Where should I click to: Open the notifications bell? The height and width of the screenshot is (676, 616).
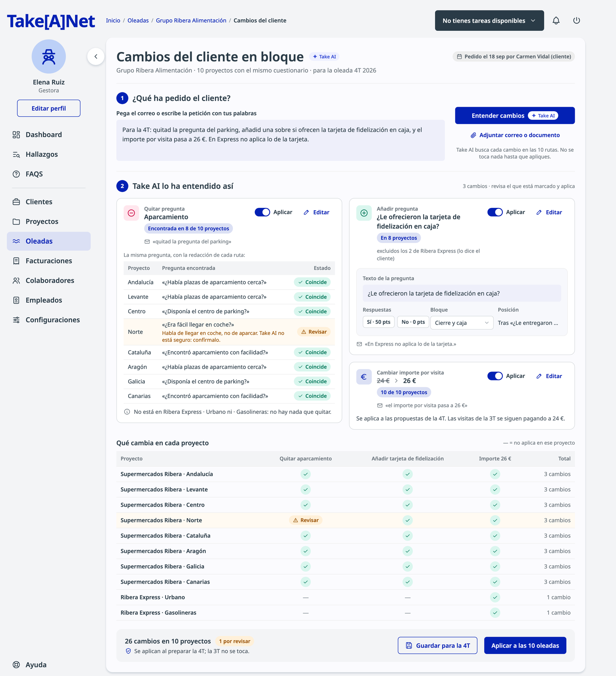point(556,21)
